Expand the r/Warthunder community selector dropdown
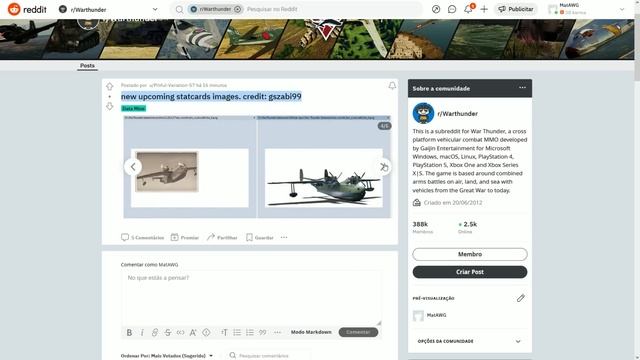Image resolution: width=640 pixels, height=360 pixels. click(x=108, y=9)
